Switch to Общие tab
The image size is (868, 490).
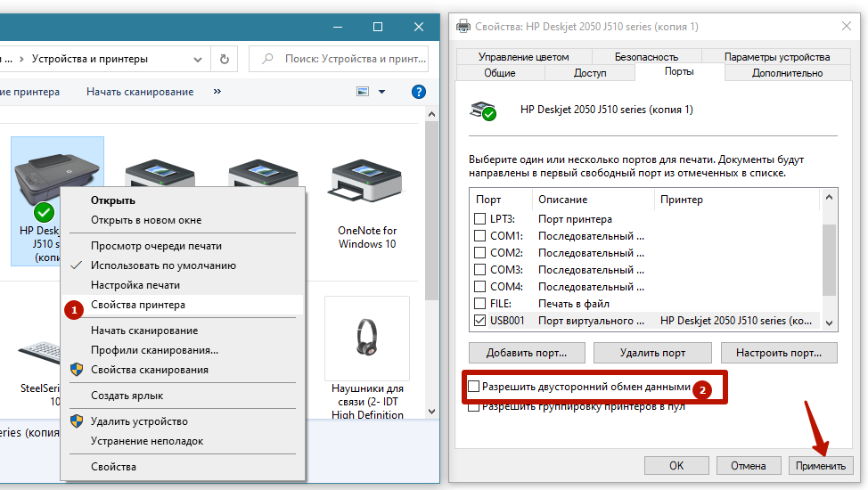(x=500, y=73)
